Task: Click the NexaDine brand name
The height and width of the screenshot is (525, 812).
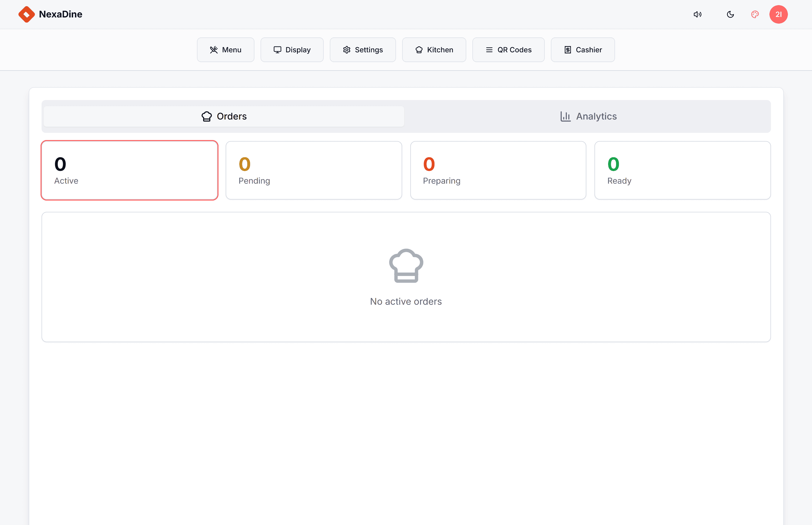Action: 61,14
